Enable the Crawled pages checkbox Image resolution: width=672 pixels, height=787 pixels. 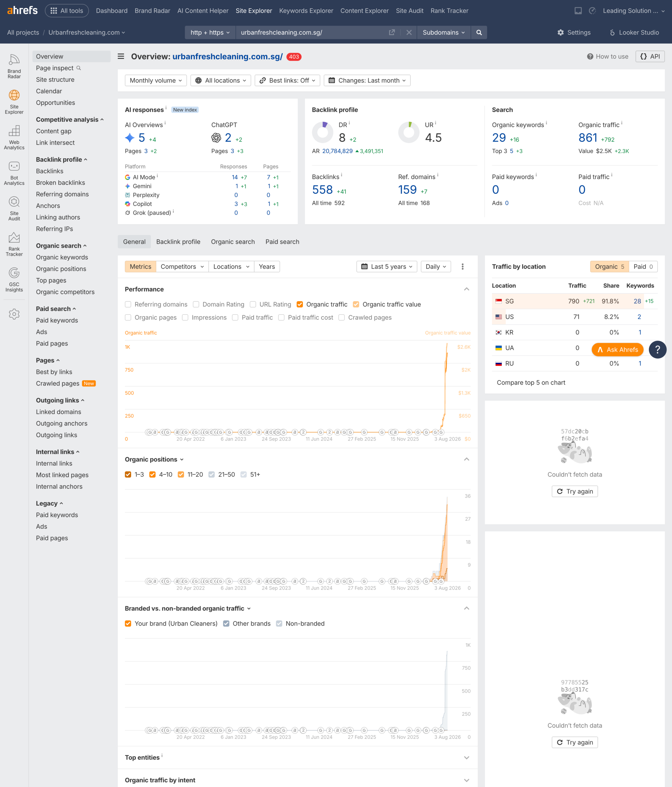342,318
